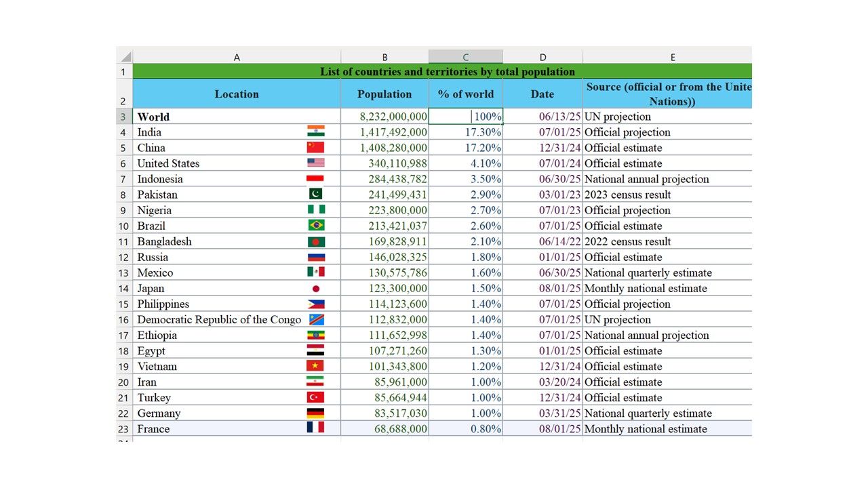The width and height of the screenshot is (868, 488).
Task: Click the date '06/14/22' for Bangladesh
Action: coord(542,241)
